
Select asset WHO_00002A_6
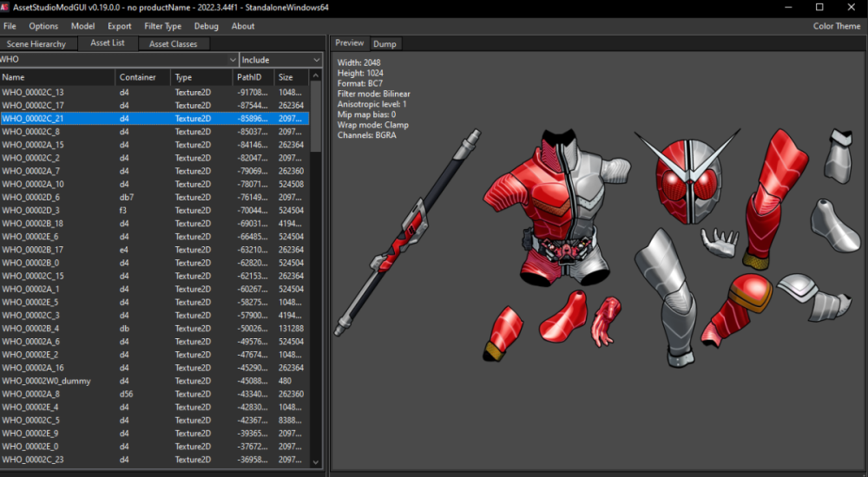155,342
